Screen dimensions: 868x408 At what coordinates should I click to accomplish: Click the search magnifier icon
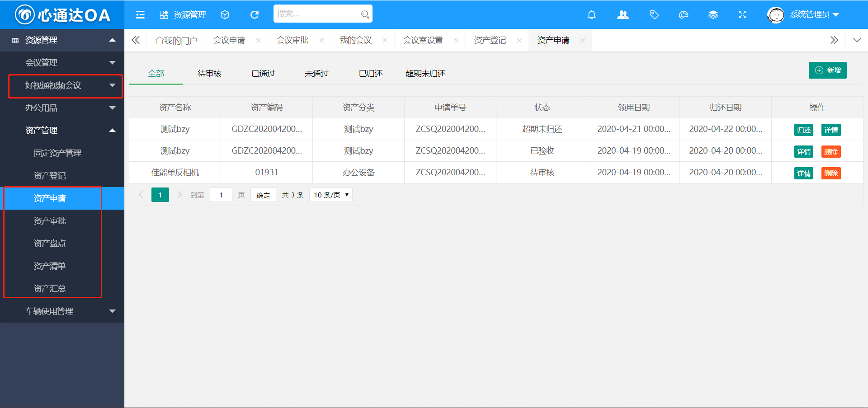click(x=365, y=14)
